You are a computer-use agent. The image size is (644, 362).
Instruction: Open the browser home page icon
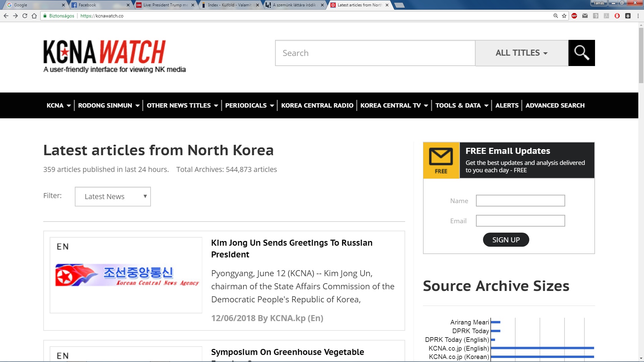click(34, 16)
